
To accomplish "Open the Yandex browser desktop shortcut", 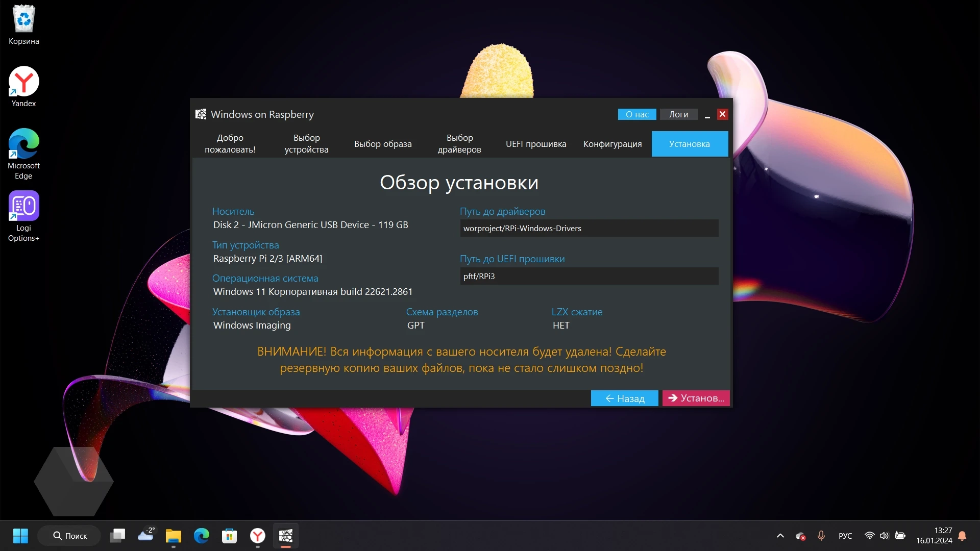I will click(23, 87).
